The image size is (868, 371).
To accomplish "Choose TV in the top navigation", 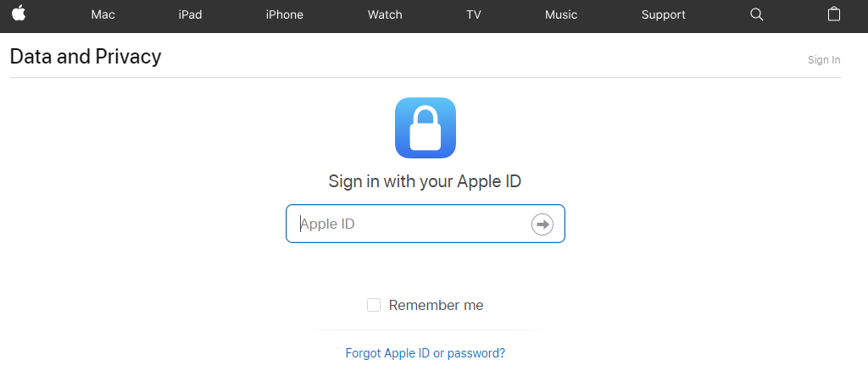I will 473,15.
